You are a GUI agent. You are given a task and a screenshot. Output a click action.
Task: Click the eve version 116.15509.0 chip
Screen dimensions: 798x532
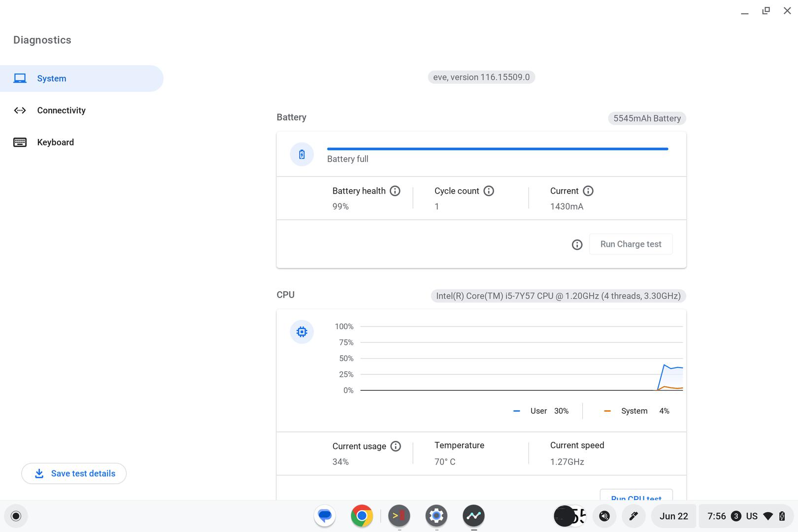(481, 77)
